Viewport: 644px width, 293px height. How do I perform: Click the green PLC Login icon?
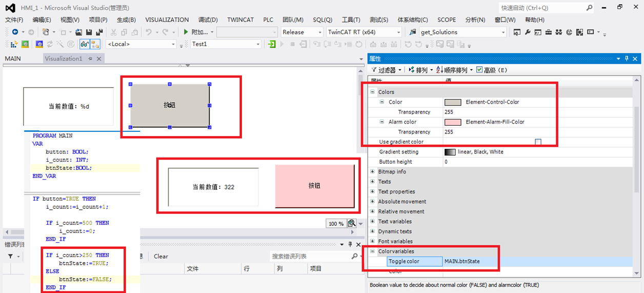click(x=272, y=44)
